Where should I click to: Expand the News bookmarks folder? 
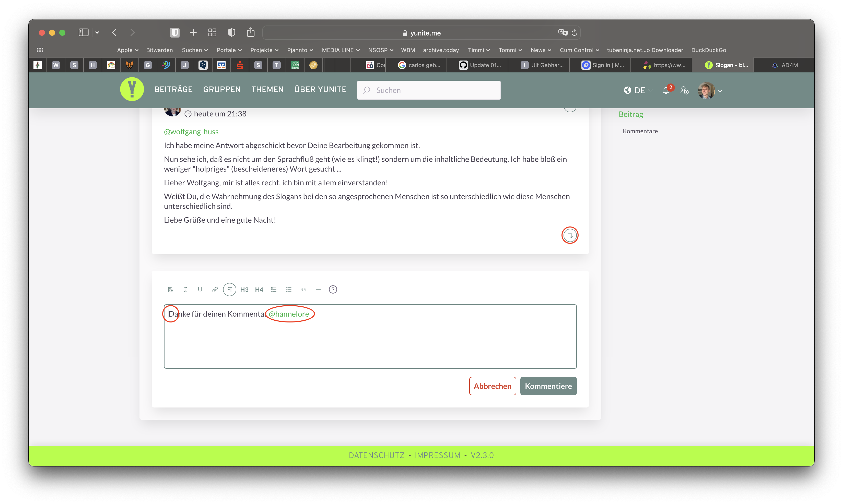541,50
